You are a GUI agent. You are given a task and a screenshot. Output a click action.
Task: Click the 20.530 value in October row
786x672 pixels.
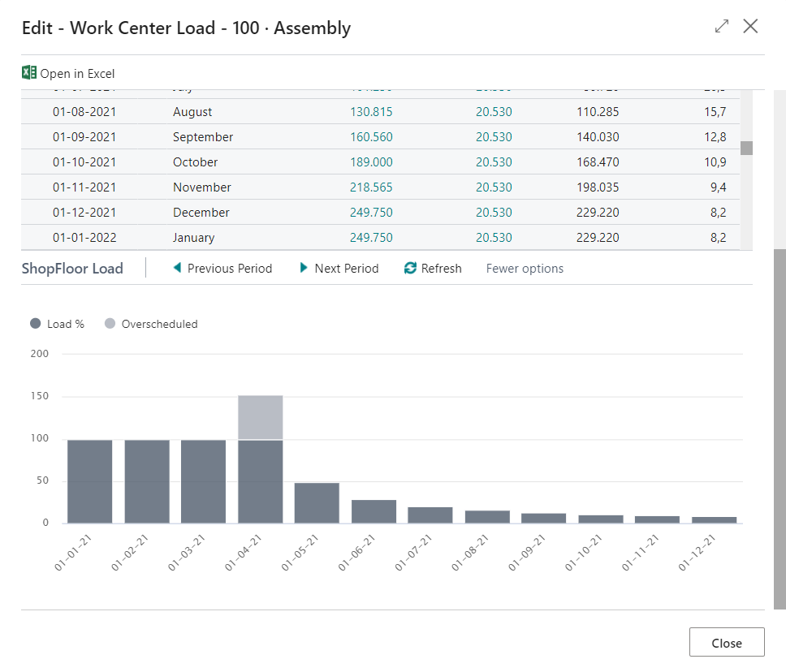click(x=494, y=162)
